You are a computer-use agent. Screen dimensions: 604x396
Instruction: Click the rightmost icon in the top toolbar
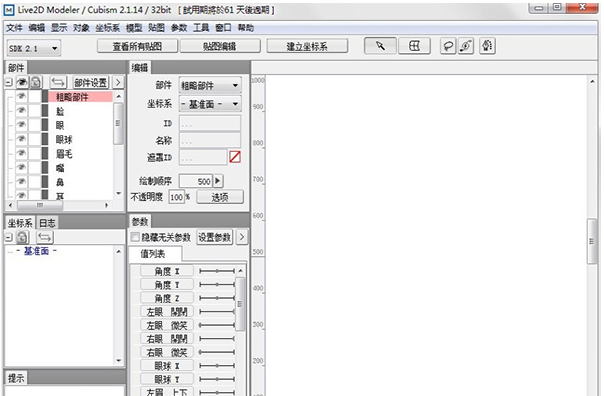(x=487, y=46)
